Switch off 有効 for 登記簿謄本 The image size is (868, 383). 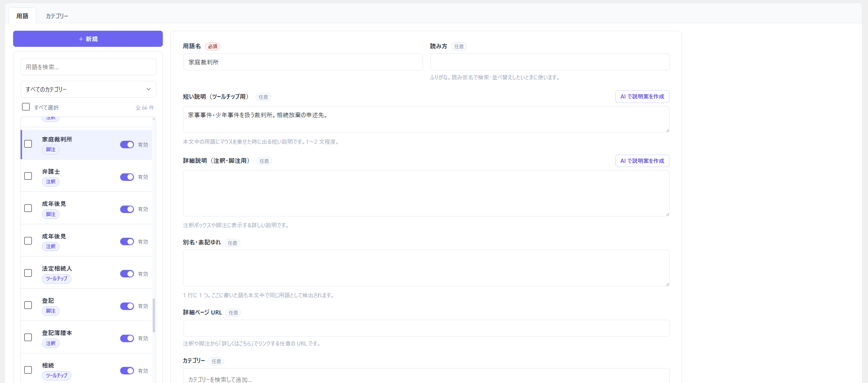tap(127, 338)
